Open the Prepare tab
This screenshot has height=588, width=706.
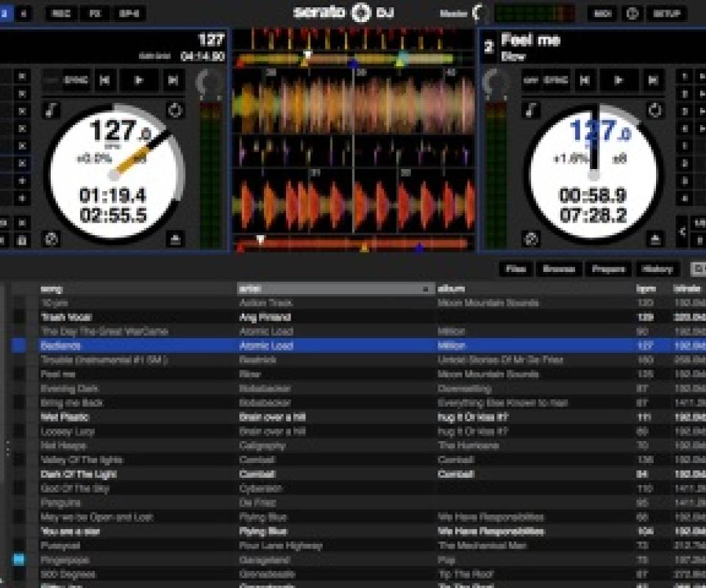coord(608,269)
